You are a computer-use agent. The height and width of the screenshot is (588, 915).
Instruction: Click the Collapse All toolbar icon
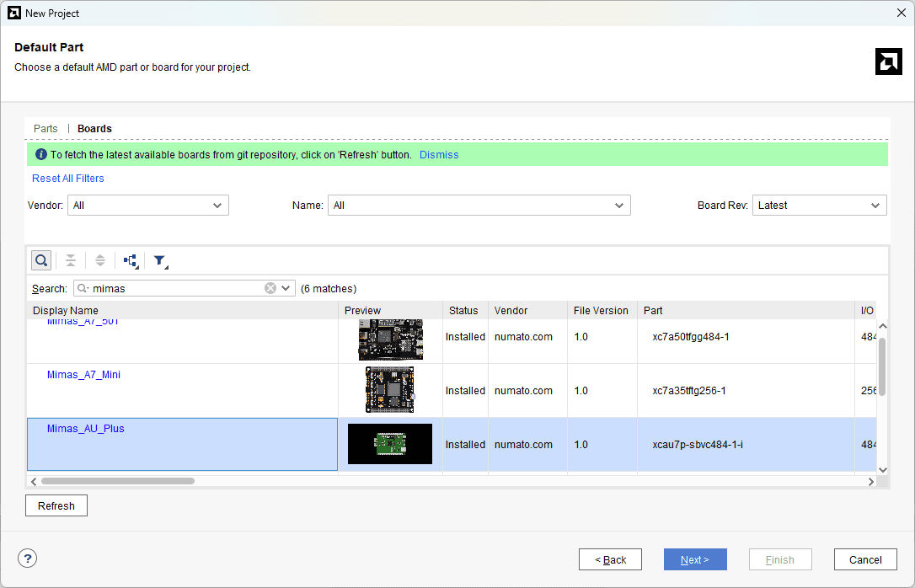click(x=71, y=260)
